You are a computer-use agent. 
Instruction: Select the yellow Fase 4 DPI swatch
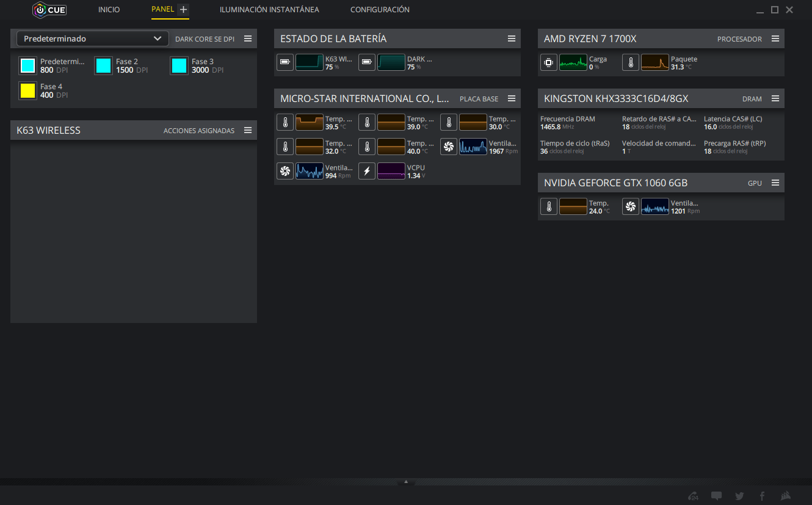(x=27, y=90)
